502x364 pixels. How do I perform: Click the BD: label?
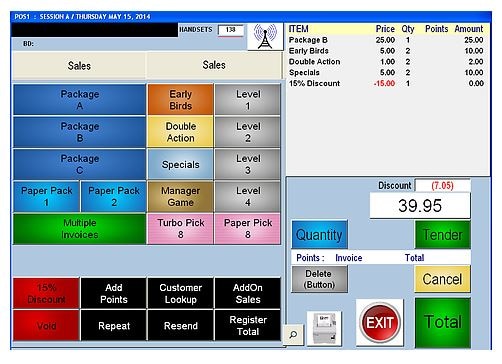pyautogui.click(x=28, y=44)
